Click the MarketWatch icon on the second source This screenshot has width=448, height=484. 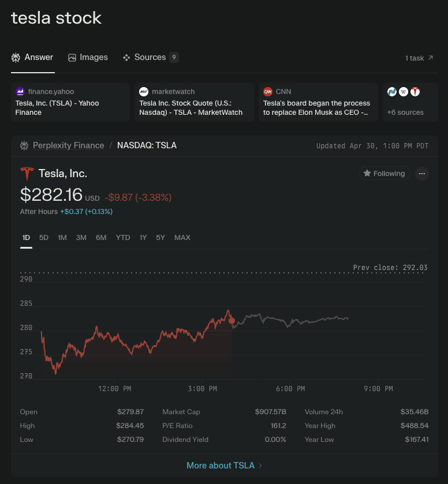(x=144, y=91)
